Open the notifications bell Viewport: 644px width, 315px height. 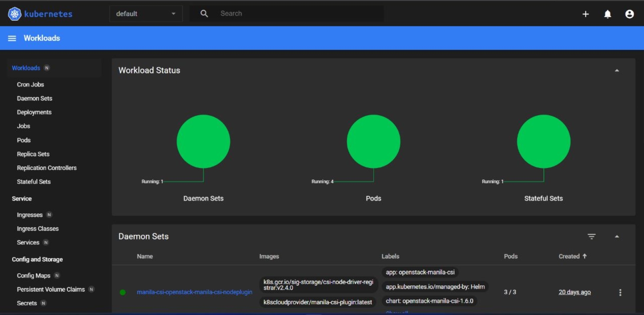click(608, 14)
